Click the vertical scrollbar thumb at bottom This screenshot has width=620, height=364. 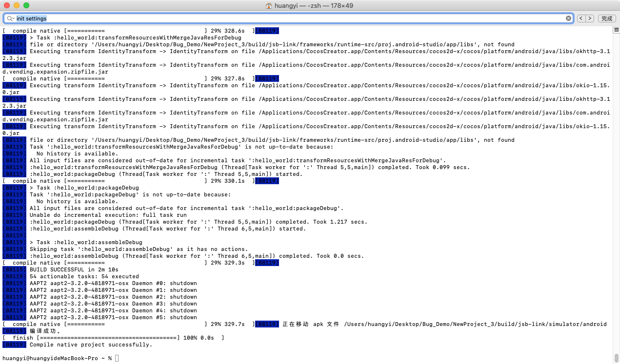pyautogui.click(x=616, y=358)
